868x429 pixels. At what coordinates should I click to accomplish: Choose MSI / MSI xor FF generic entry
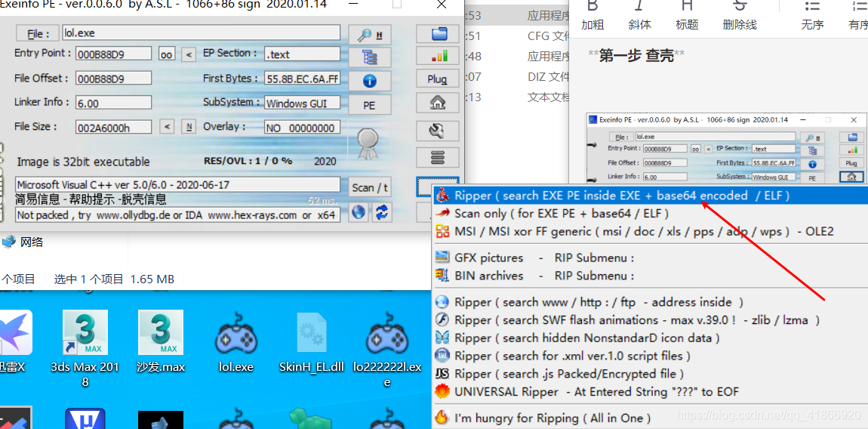click(649, 231)
